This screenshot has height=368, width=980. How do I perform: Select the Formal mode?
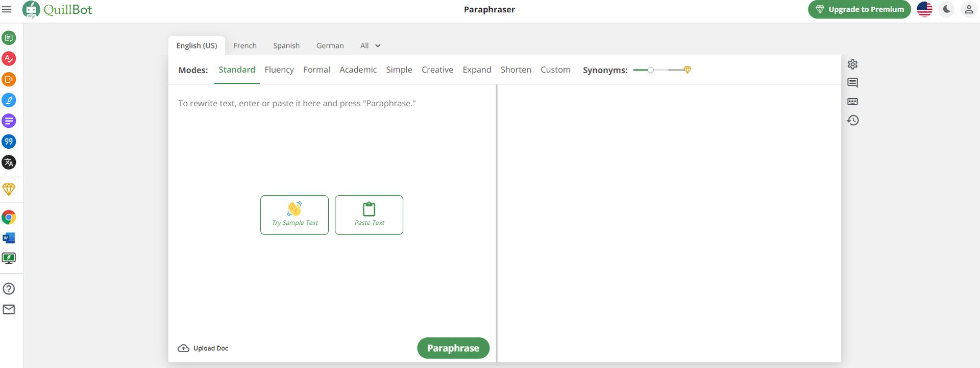click(316, 70)
